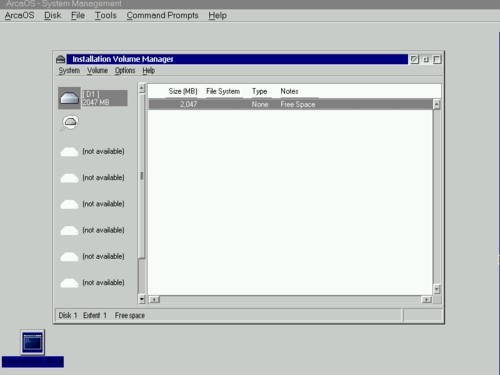Open the File menu in System Management
The width and height of the screenshot is (500, 375).
point(78,15)
